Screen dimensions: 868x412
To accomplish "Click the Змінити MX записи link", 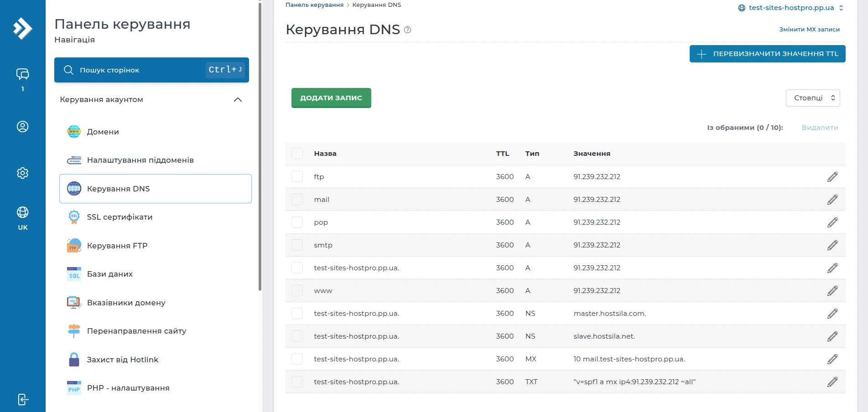I will point(809,30).
